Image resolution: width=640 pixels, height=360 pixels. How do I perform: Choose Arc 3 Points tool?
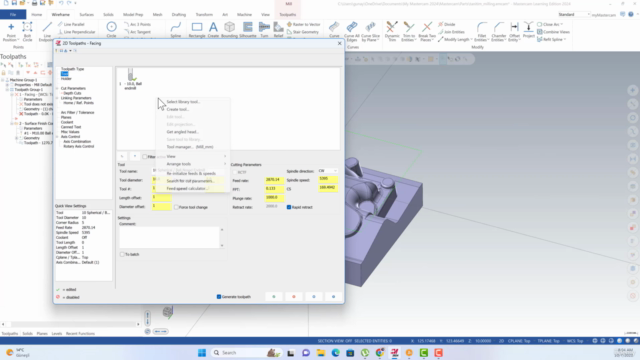tap(137, 24)
